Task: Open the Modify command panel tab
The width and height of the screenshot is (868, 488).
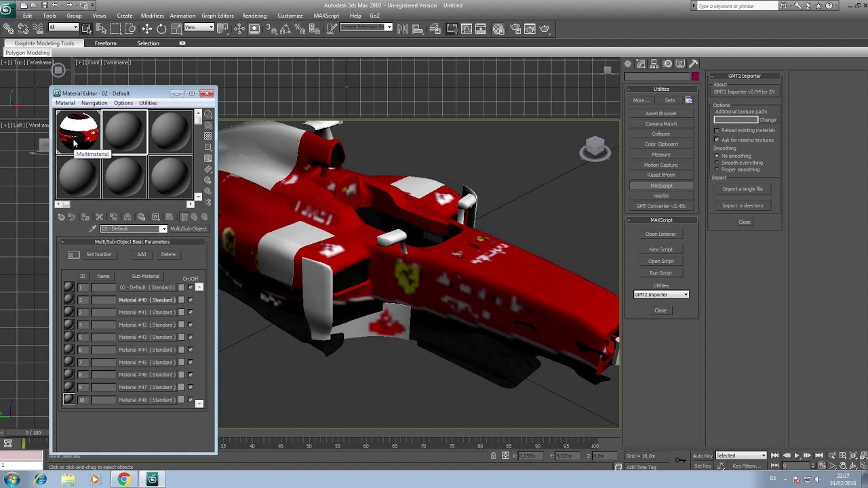Action: pos(641,64)
